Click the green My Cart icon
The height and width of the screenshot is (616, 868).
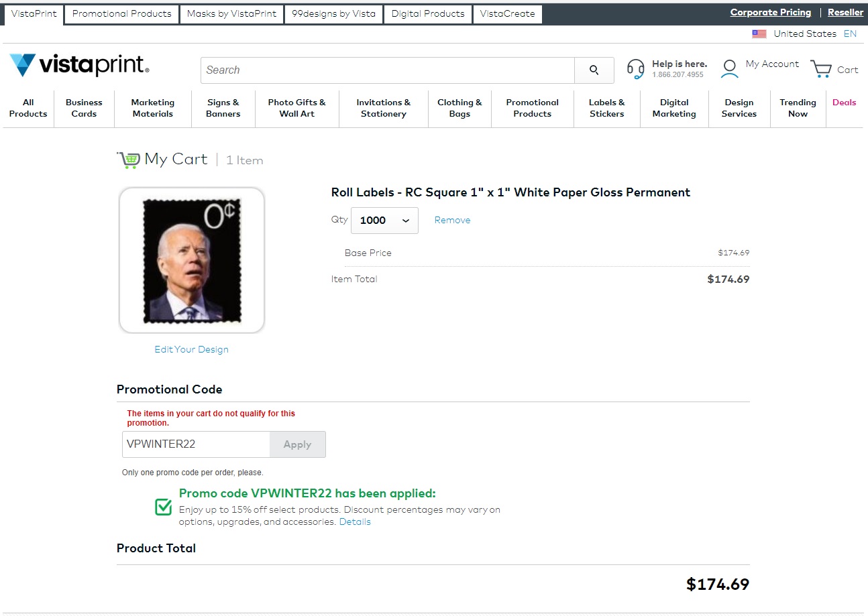(x=128, y=160)
